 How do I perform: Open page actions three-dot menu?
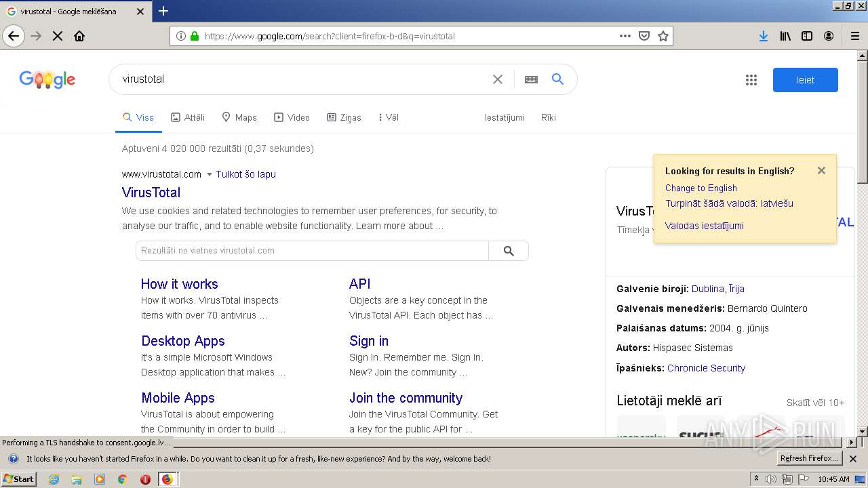coord(625,36)
